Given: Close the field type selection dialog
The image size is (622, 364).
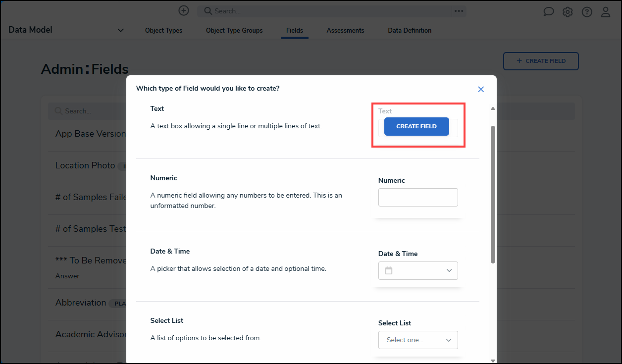Looking at the screenshot, I should [x=481, y=89].
